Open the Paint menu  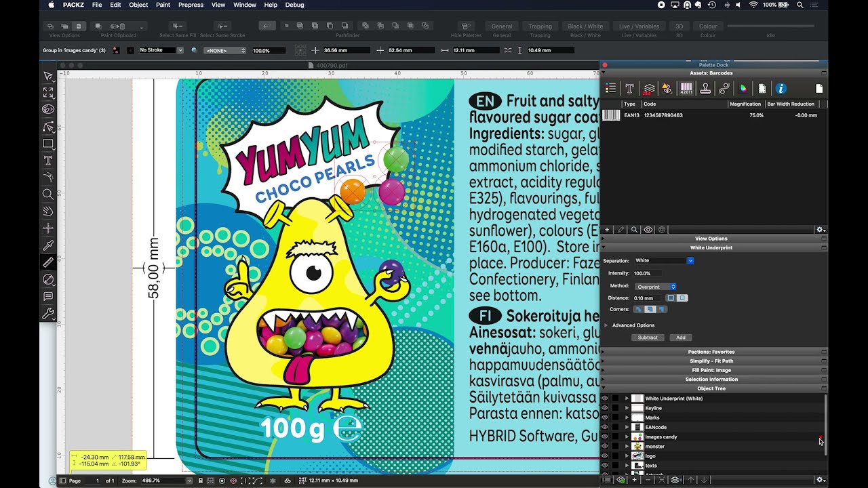tap(163, 5)
